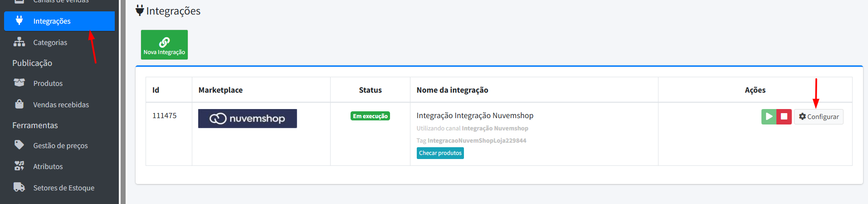The height and width of the screenshot is (204, 868).
Task: Create a new integration with Nova Integração
Action: (x=164, y=45)
